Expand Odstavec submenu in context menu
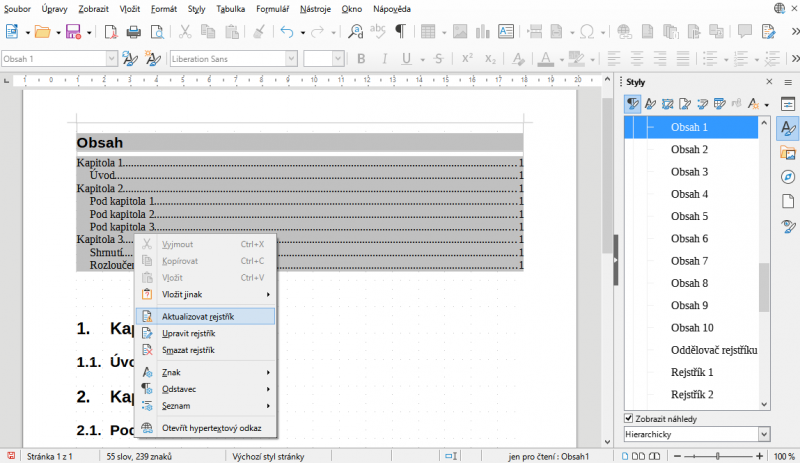The height and width of the screenshot is (463, 800). (206, 389)
